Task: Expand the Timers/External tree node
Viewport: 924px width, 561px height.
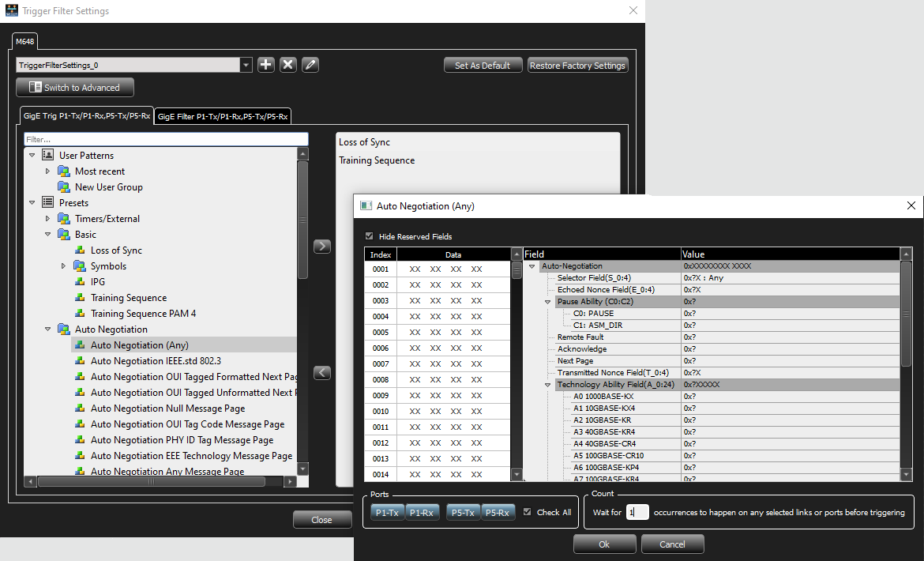Action: pos(47,219)
